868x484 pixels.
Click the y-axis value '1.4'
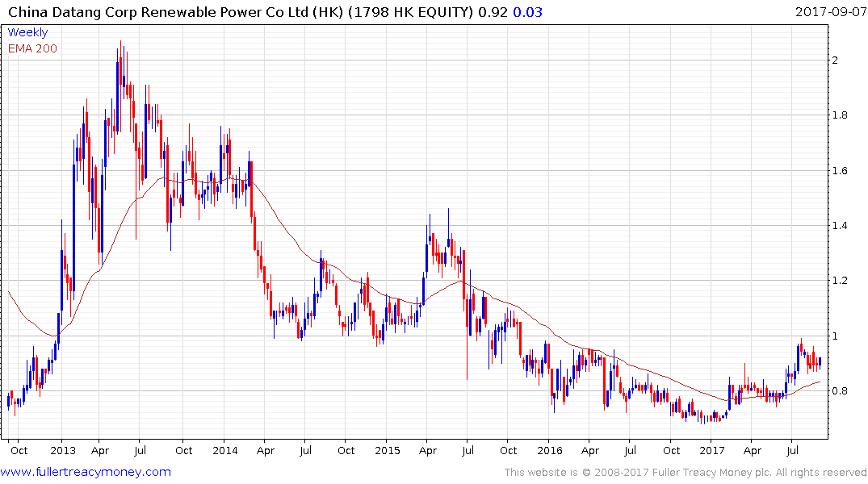tap(841, 226)
